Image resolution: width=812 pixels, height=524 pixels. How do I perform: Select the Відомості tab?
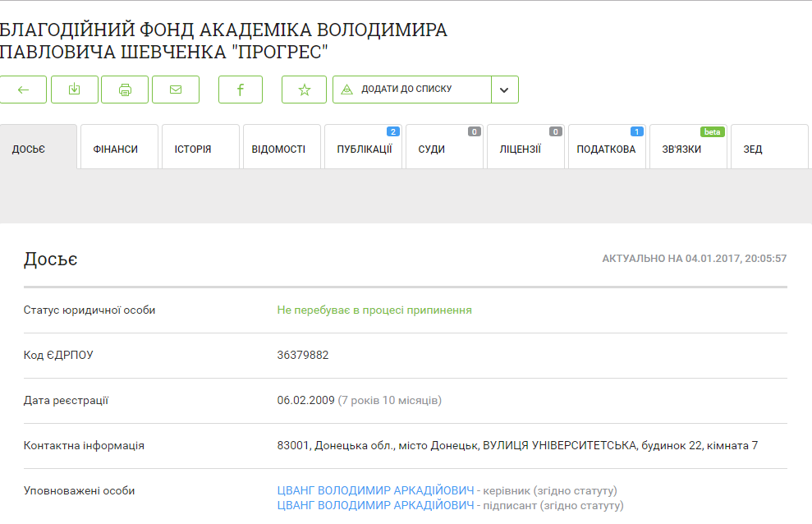[x=278, y=149]
